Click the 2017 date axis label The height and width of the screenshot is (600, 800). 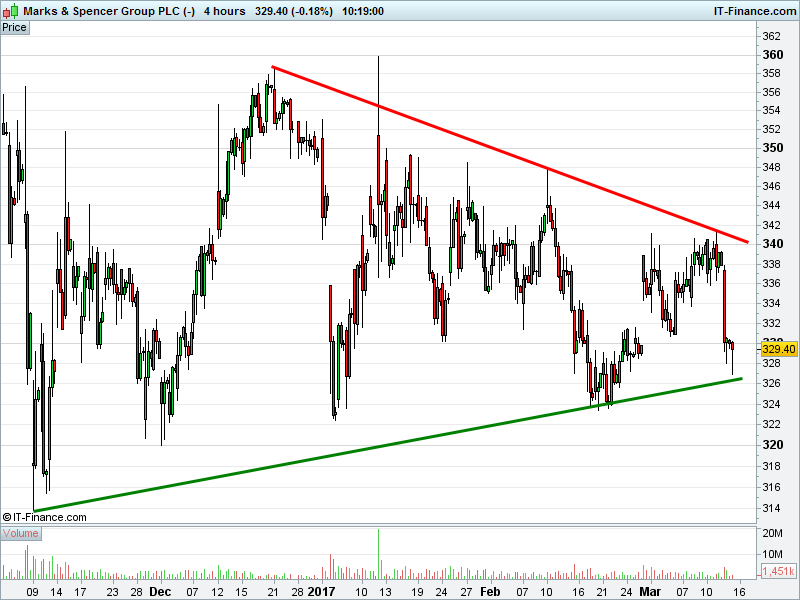(x=321, y=592)
